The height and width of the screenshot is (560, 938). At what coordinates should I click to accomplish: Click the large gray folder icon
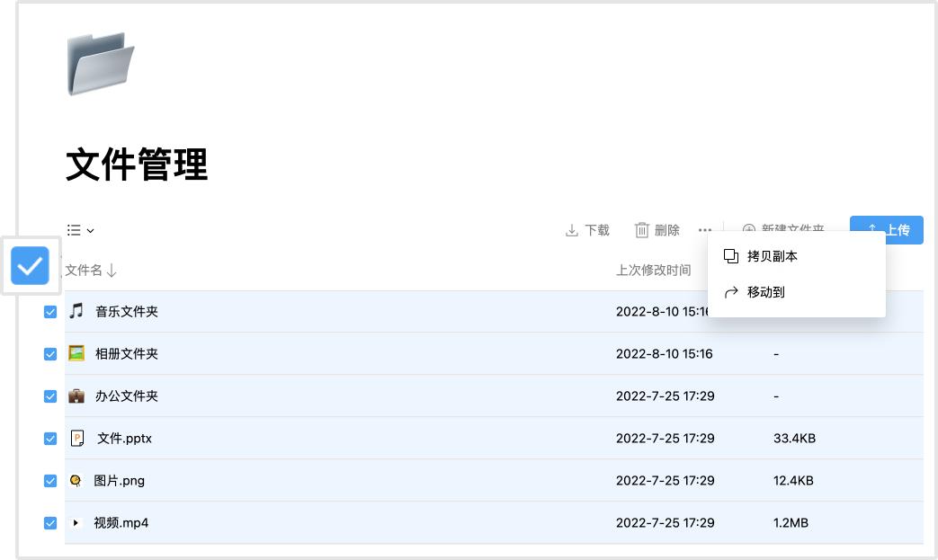[101, 64]
